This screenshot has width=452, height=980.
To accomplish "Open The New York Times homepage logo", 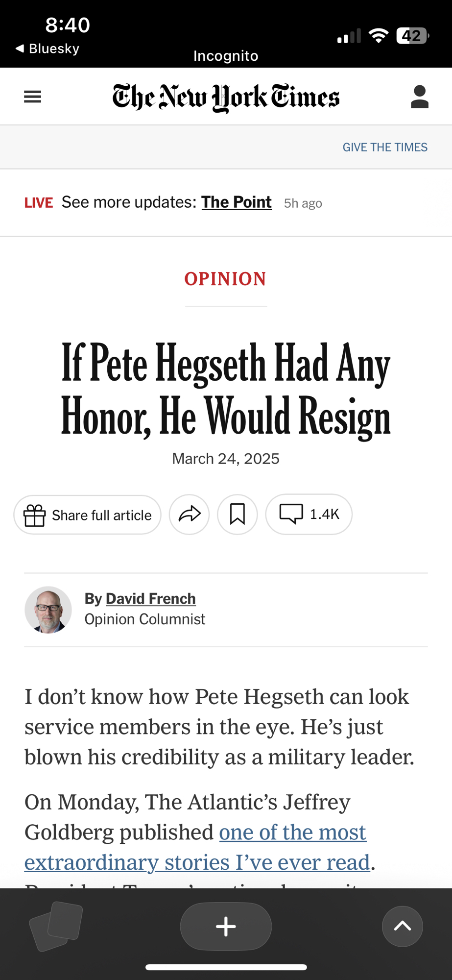I will tap(226, 97).
